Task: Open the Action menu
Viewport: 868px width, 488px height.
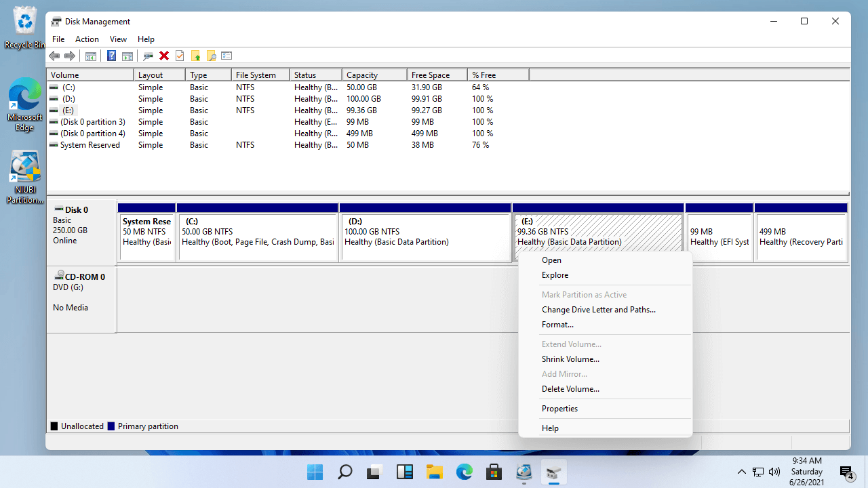Action: (87, 39)
